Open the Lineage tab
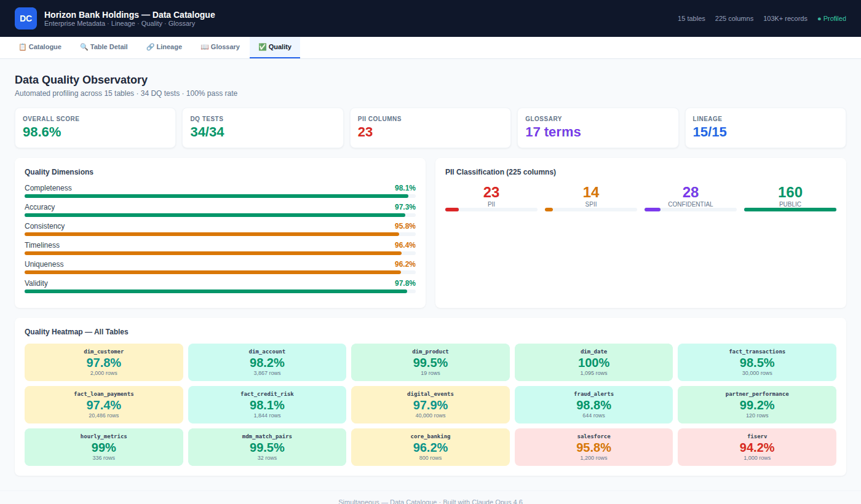The height and width of the screenshot is (504, 861). [x=164, y=47]
